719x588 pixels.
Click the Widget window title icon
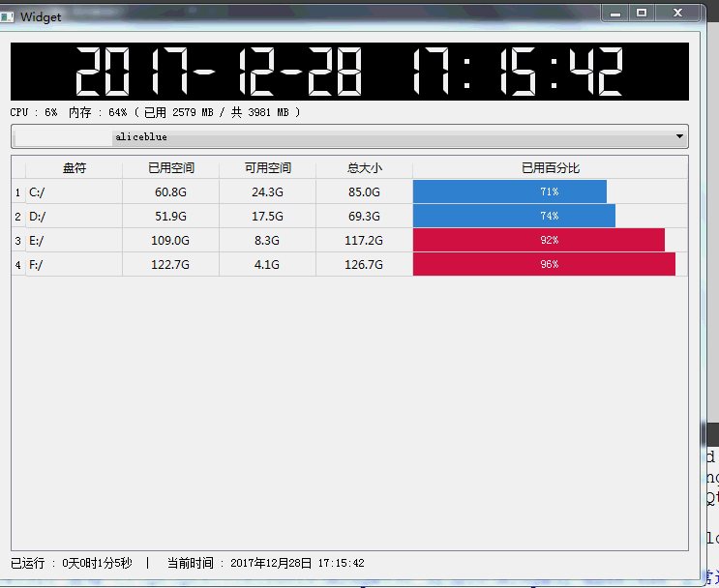pos(7,17)
